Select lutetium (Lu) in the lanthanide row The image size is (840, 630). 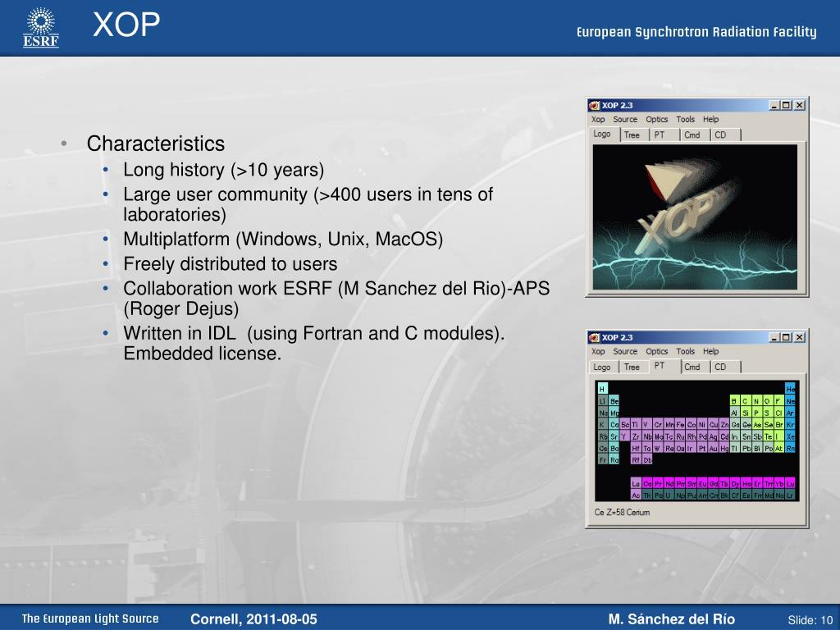pos(790,482)
